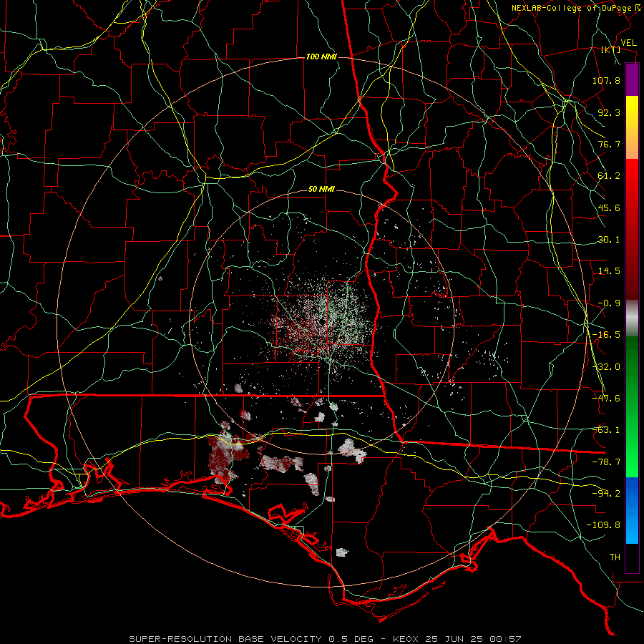Click the 30.1 velocity scale value

[609, 240]
